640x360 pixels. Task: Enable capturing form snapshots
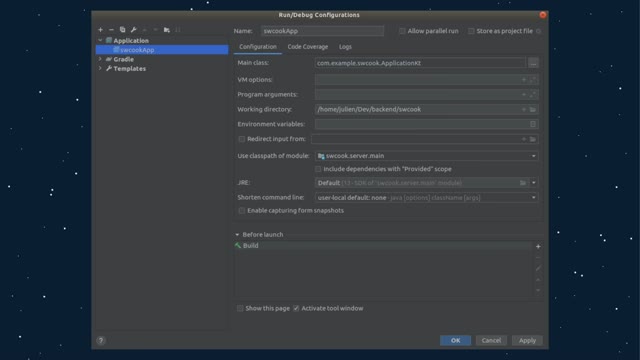(242, 211)
